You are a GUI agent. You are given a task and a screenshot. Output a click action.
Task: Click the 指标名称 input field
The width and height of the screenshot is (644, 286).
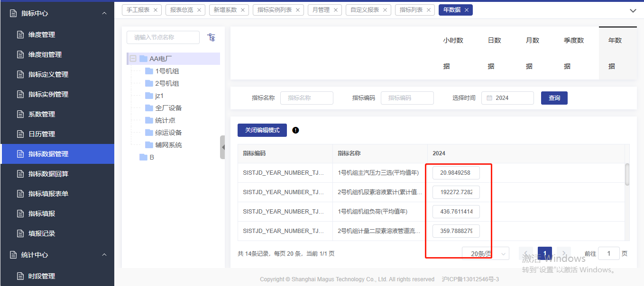pyautogui.click(x=306, y=98)
